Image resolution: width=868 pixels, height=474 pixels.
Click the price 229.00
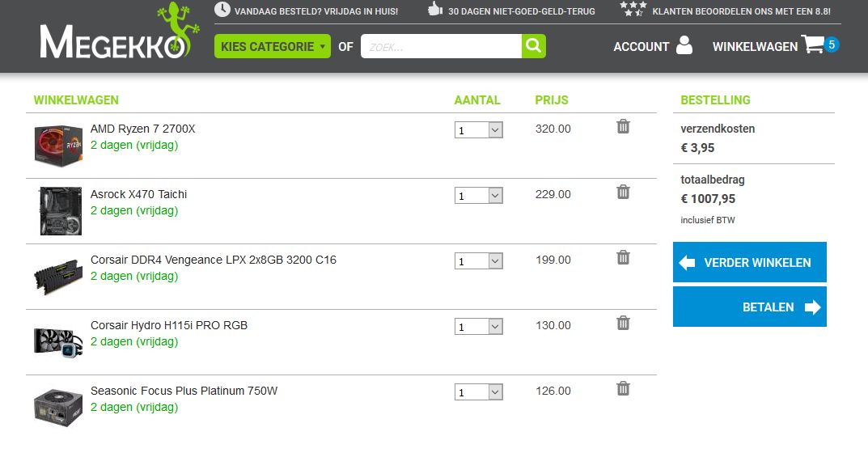click(x=553, y=194)
